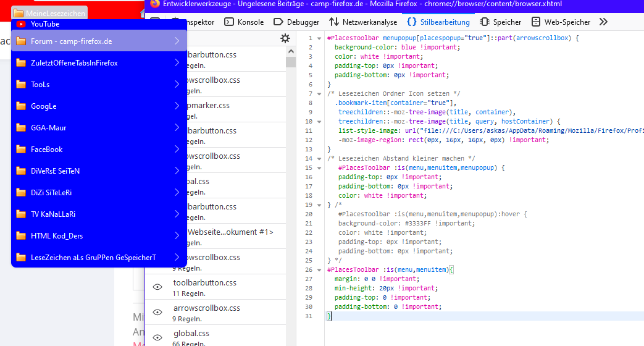Image resolution: width=644 pixels, height=346 pixels.
Task: Expand the TV KaNaLLaRi submenu arrow
Action: click(177, 214)
